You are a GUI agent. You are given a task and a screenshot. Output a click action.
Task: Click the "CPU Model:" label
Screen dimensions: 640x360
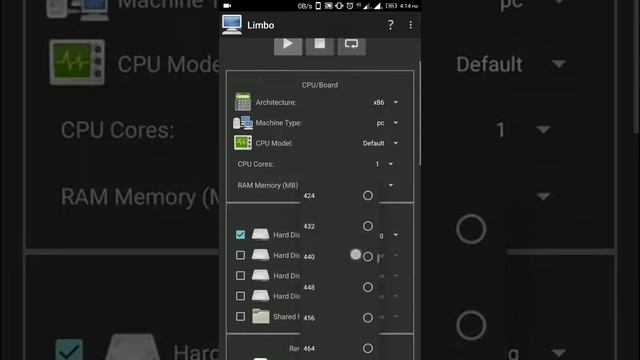point(274,143)
